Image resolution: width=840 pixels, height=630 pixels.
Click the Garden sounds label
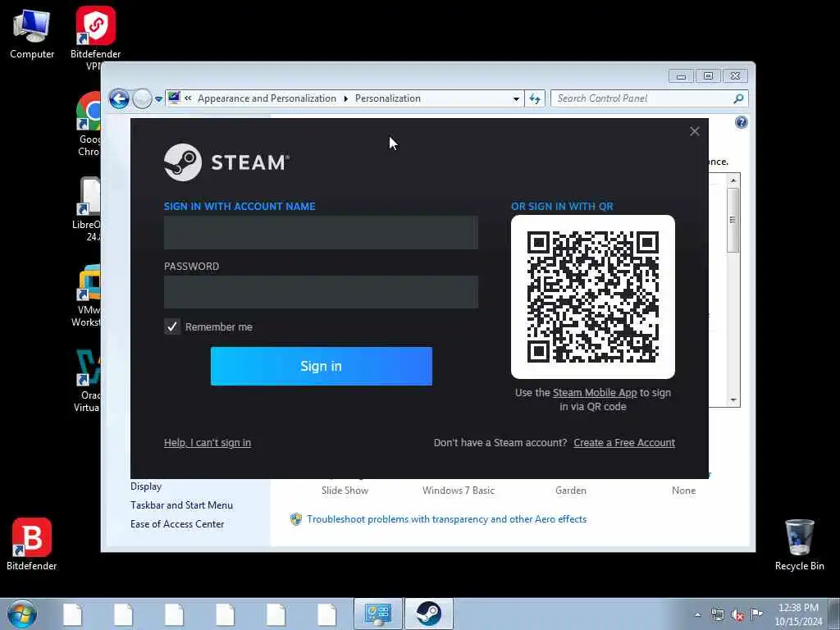click(x=571, y=491)
